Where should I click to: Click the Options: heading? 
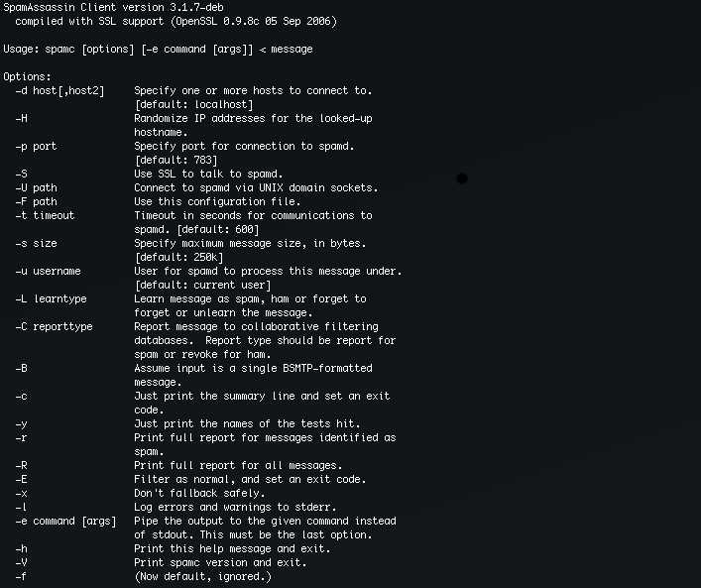(28, 77)
